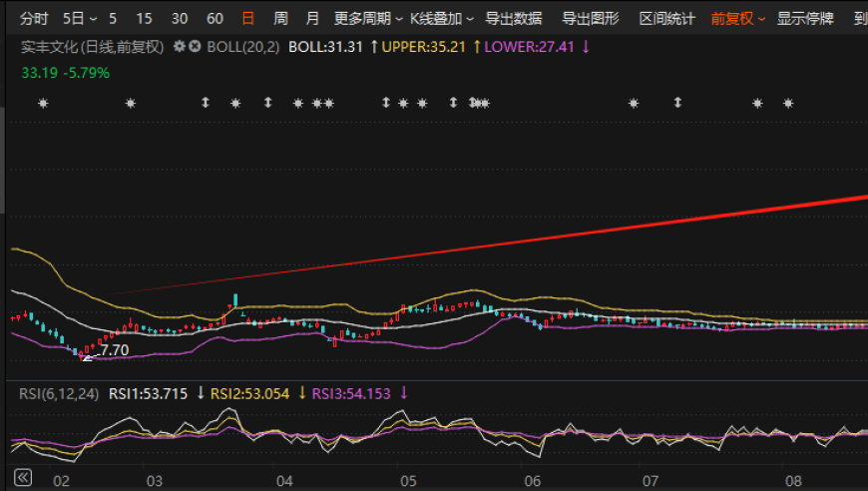Open the K线叠加 dropdown
Image resolution: width=868 pixels, height=491 pixels.
point(442,18)
